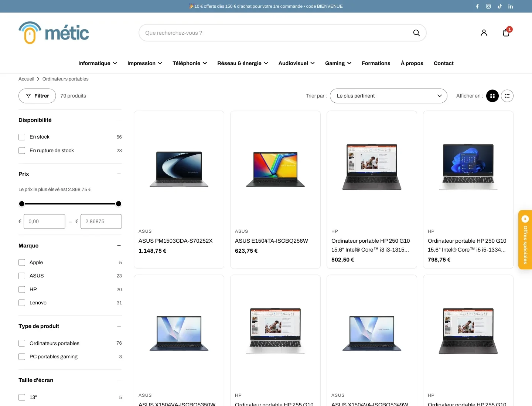Open the Contact page
The height and width of the screenshot is (406, 532).
444,63
